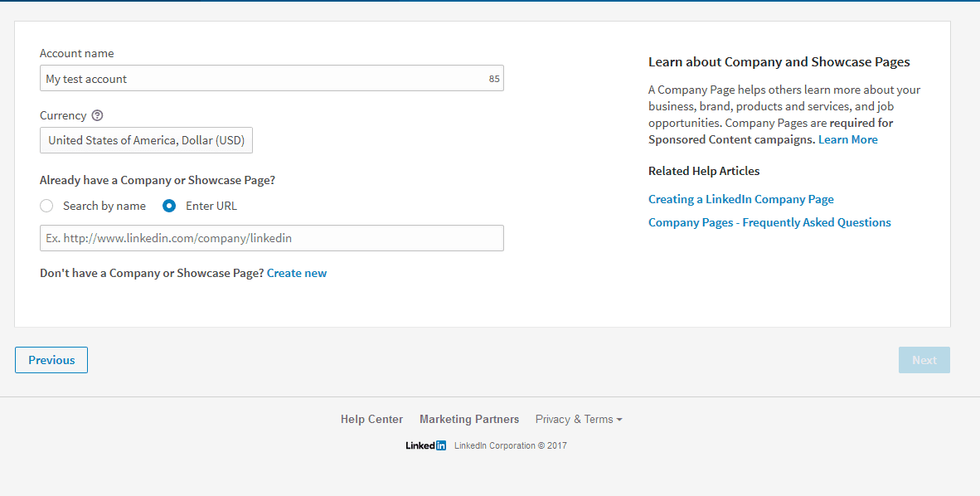
Task: Toggle the currently selected Enter URL option
Action: point(168,206)
